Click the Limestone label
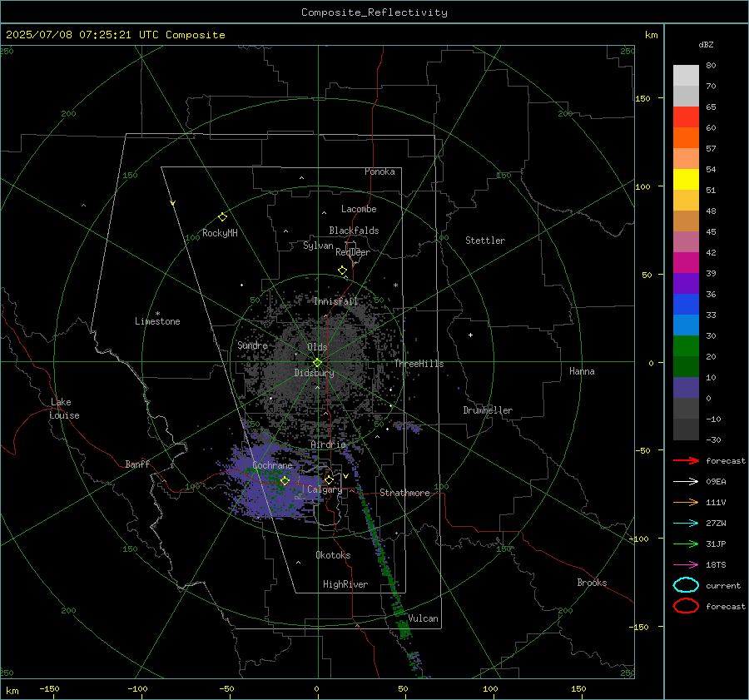This screenshot has width=749, height=700. [x=157, y=321]
